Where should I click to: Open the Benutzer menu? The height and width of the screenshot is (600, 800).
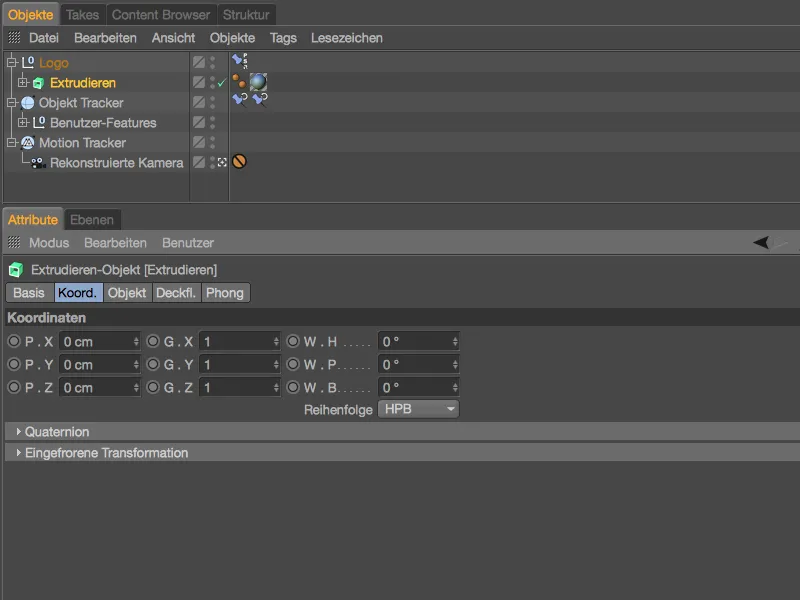[188, 243]
